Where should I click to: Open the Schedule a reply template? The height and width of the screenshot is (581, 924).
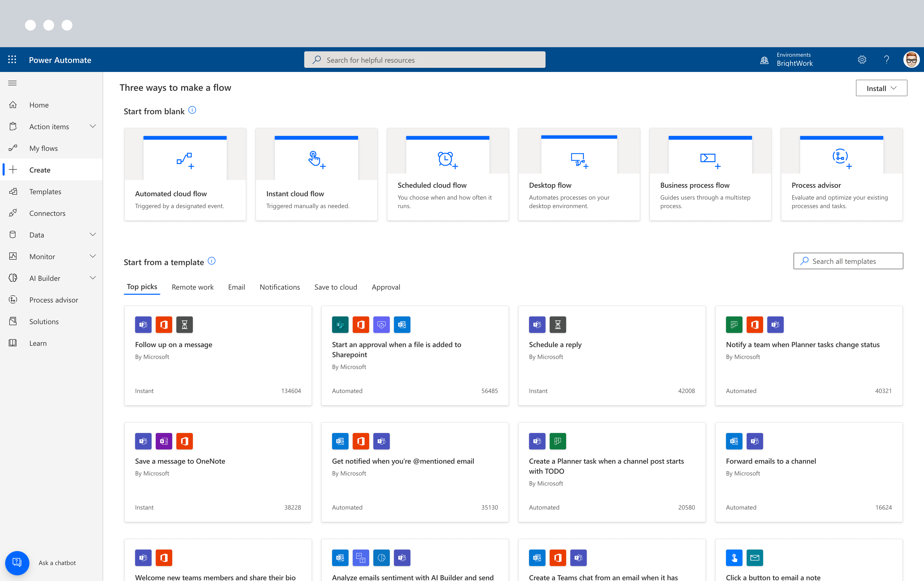612,356
